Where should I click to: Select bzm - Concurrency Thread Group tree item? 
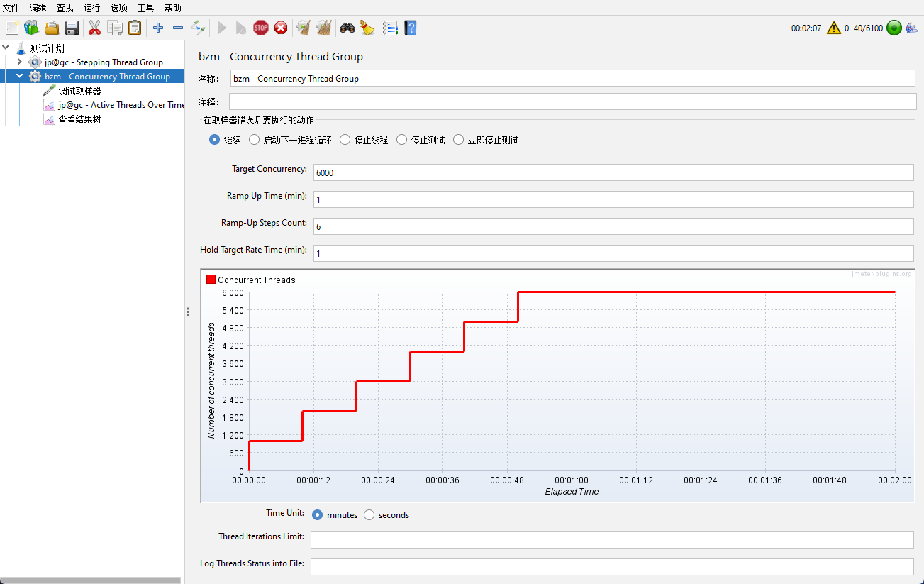point(107,76)
